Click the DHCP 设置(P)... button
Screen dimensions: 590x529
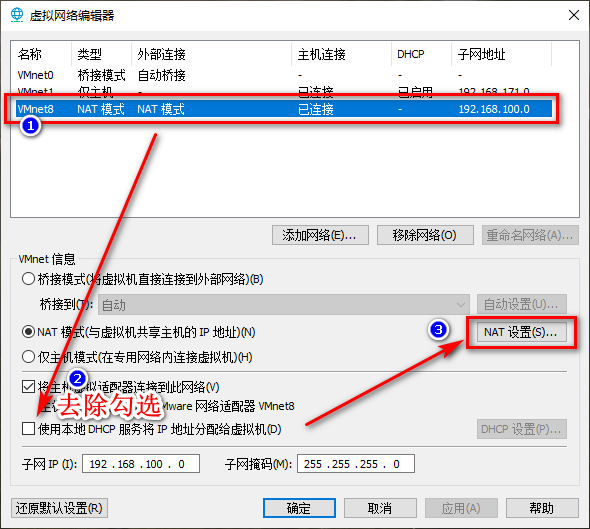click(x=522, y=429)
